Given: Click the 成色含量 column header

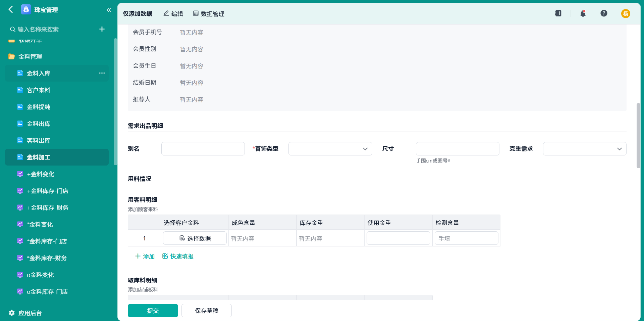Looking at the screenshot, I should coord(263,223).
